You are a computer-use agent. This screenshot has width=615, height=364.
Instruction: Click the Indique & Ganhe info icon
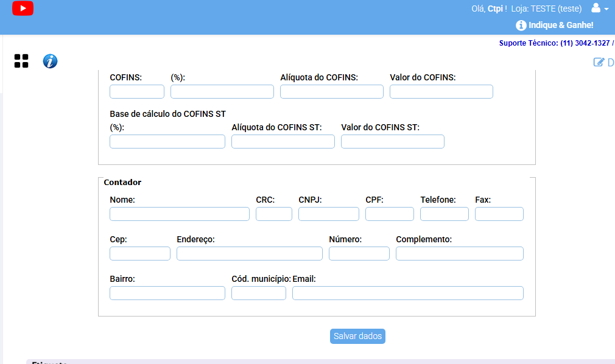(521, 25)
